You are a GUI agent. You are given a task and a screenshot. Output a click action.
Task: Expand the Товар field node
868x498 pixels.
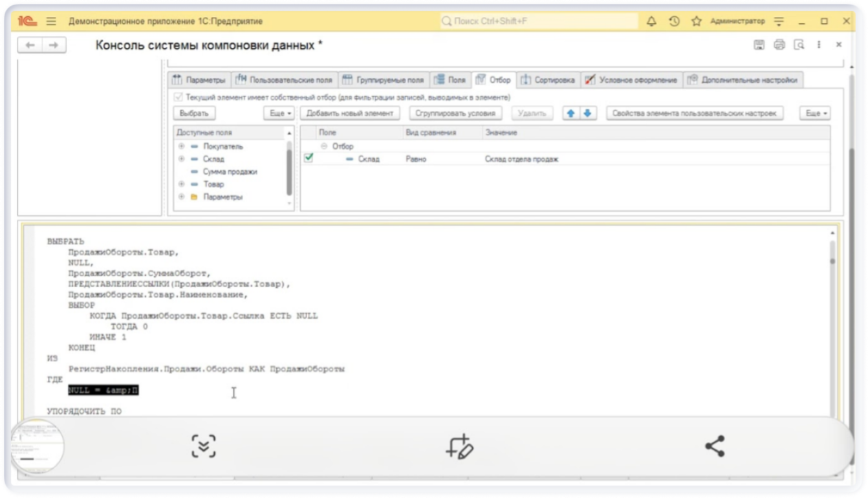182,184
